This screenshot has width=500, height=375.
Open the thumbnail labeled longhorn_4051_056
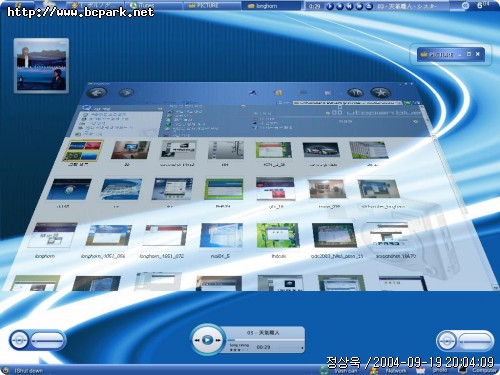click(x=107, y=235)
